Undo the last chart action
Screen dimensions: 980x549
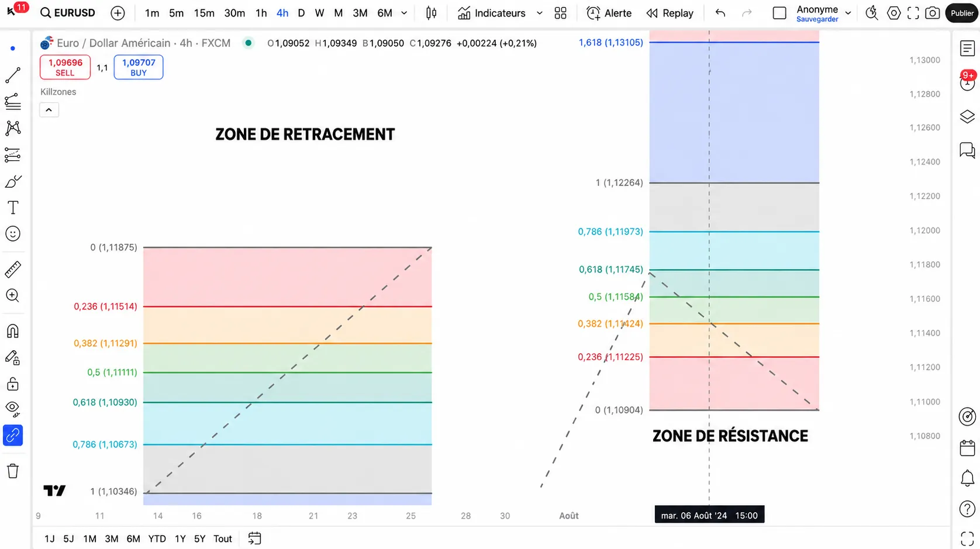pos(720,13)
